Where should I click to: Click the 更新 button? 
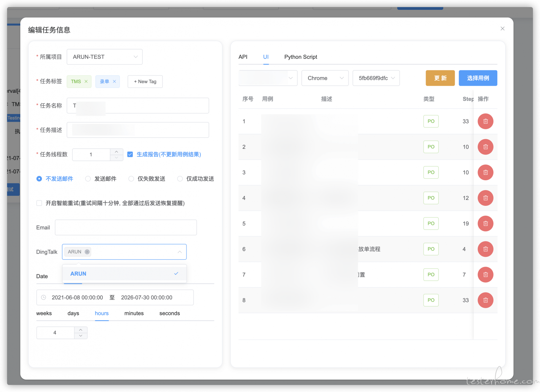tap(440, 78)
